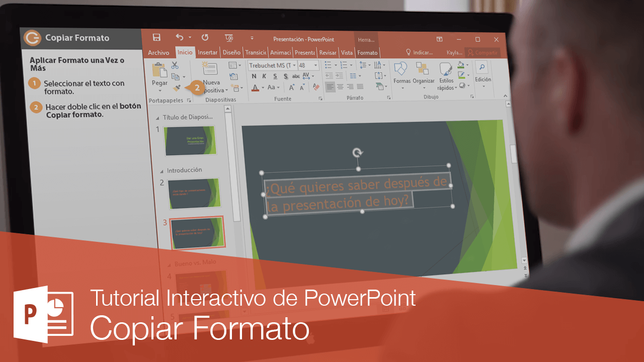Click the Bullets list icon
Screen dimensions: 644x362
pos(328,65)
